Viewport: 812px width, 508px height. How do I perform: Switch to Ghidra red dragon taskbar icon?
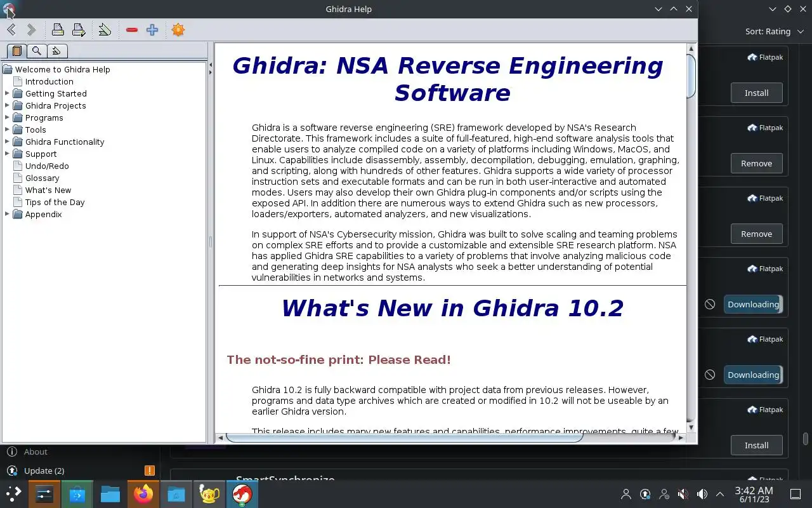click(242, 494)
